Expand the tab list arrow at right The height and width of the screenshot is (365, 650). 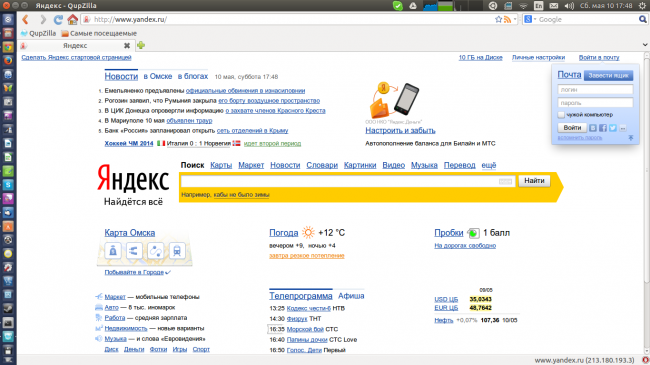(645, 45)
